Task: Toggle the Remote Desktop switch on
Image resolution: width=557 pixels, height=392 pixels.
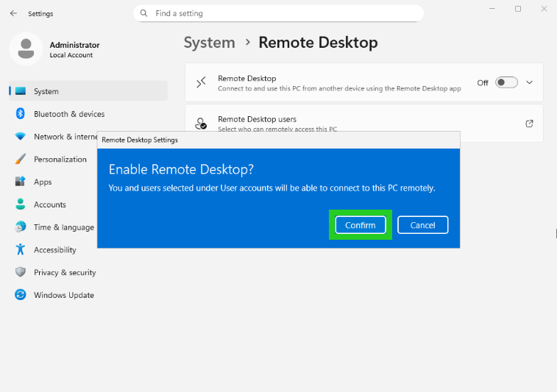Action: tap(506, 82)
